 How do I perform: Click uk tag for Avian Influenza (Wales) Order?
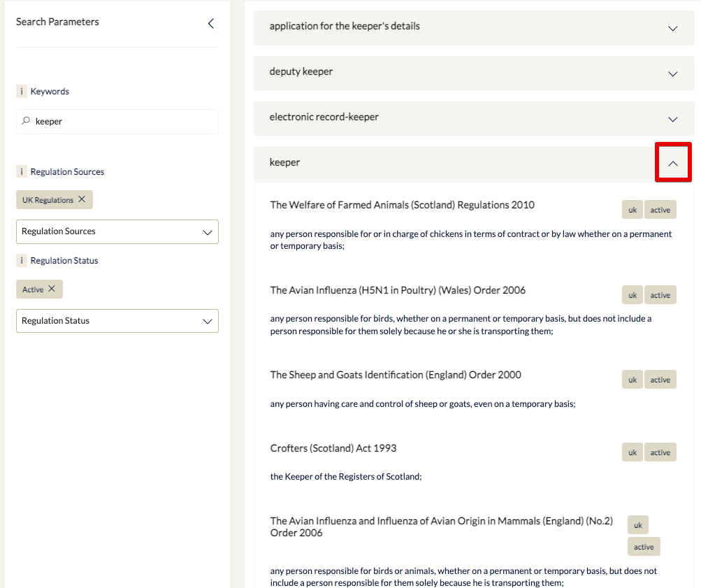point(632,295)
